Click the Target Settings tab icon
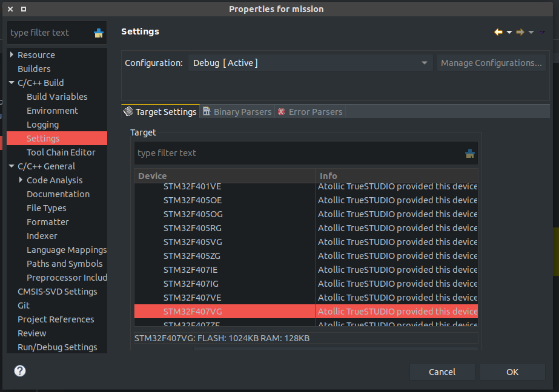 pos(128,111)
